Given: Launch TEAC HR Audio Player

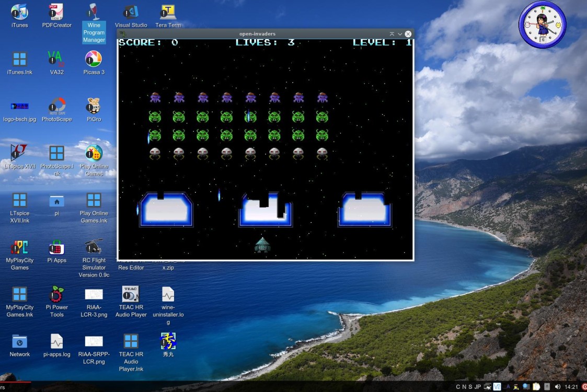Looking at the screenshot, I should tap(131, 293).
